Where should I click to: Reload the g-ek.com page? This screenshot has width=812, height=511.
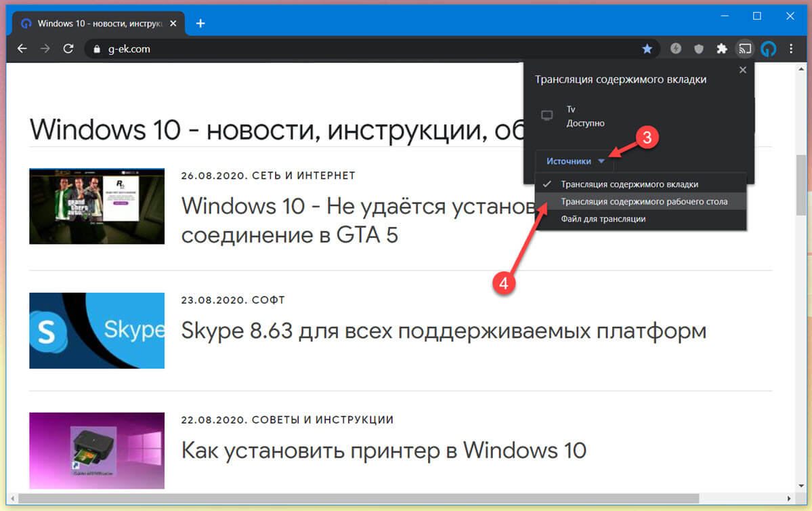tap(68, 49)
